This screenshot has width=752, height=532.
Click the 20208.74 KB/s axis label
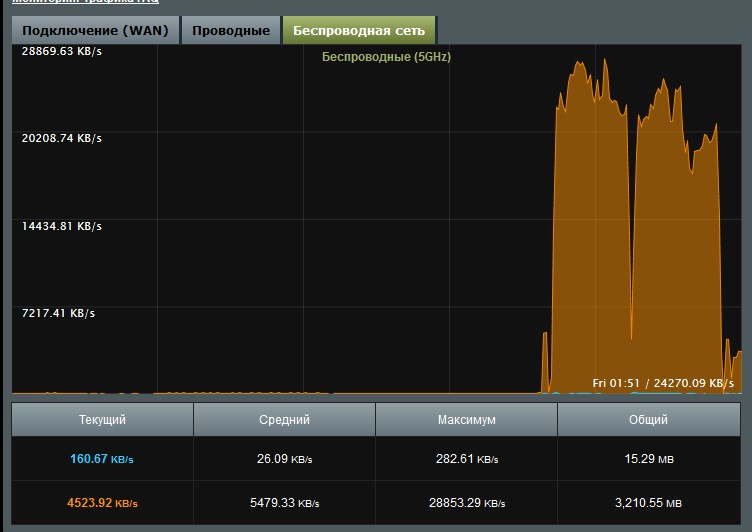[62, 139]
